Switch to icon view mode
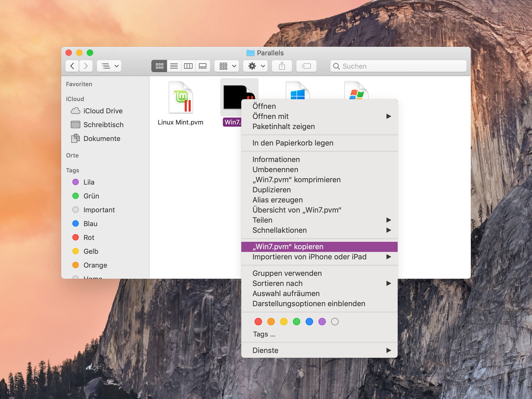The width and height of the screenshot is (532, 399). tap(159, 66)
